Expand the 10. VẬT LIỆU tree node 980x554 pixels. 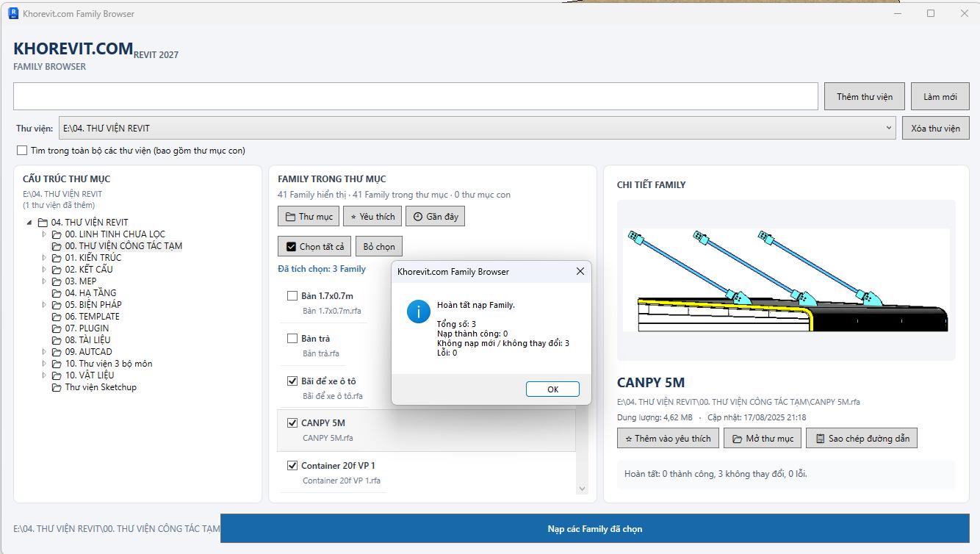(x=44, y=375)
